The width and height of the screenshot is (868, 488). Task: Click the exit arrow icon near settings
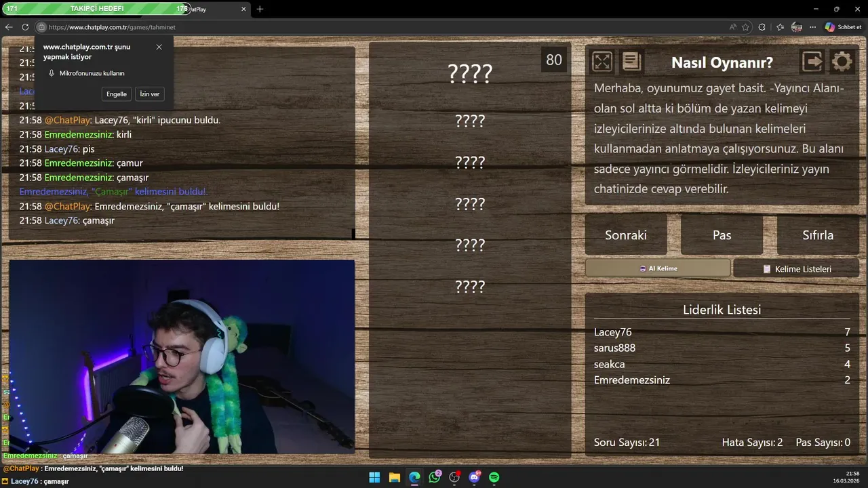(x=812, y=62)
